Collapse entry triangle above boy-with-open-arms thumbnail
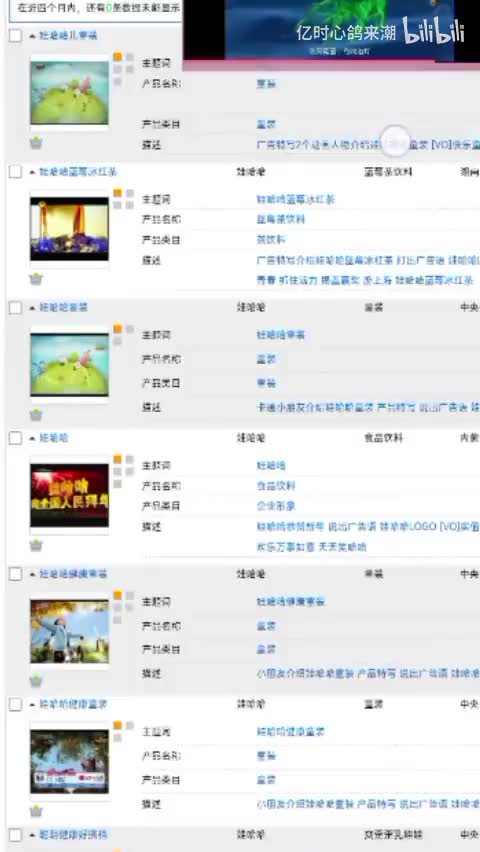This screenshot has height=852, width=480. [x=33, y=574]
